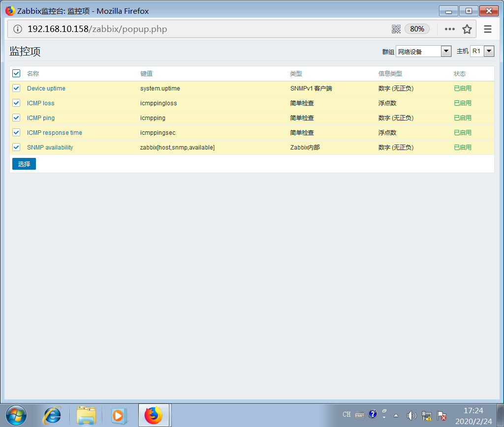Screen dimensions: 504x427
Task: Click the icmppingloss key value
Action: pyautogui.click(x=158, y=103)
